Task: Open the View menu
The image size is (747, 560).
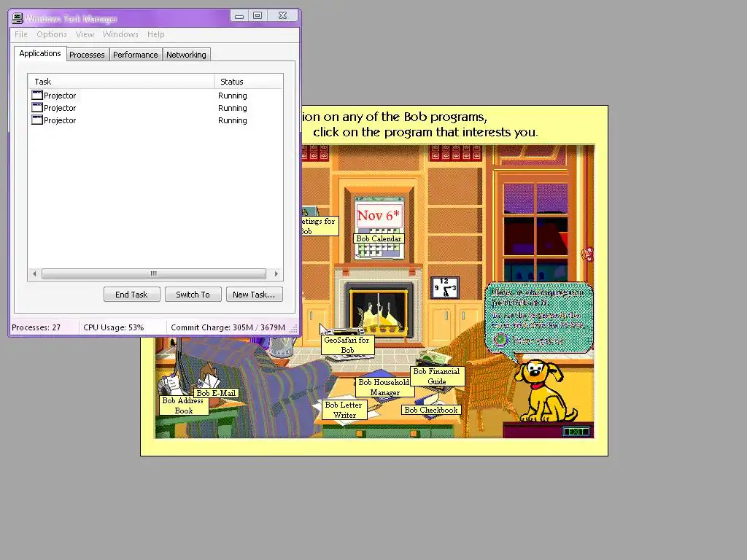Action: tap(85, 34)
